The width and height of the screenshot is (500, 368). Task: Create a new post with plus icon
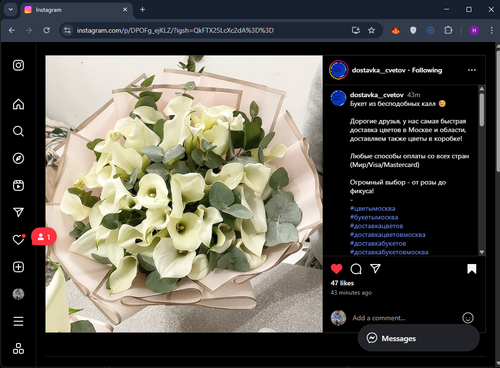[18, 267]
